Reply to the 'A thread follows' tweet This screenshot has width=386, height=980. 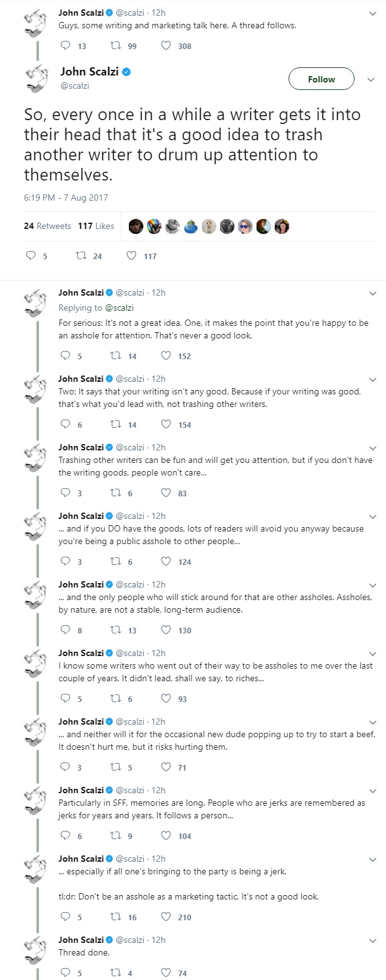coord(66,46)
